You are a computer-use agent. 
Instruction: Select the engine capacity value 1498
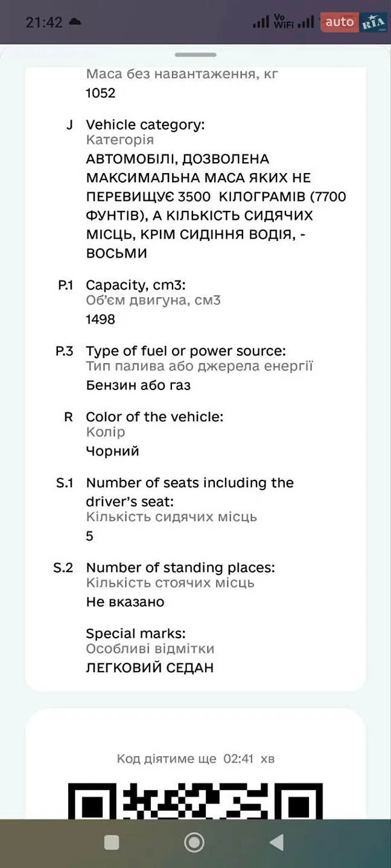[101, 319]
